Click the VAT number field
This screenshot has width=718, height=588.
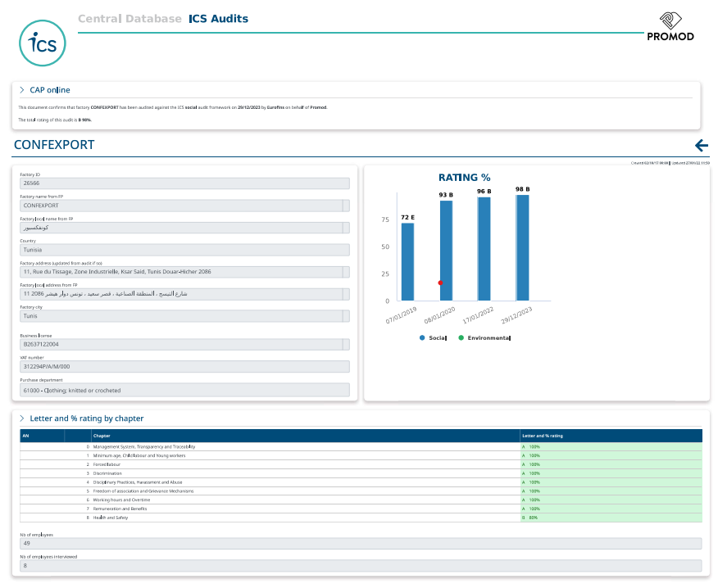tap(184, 368)
